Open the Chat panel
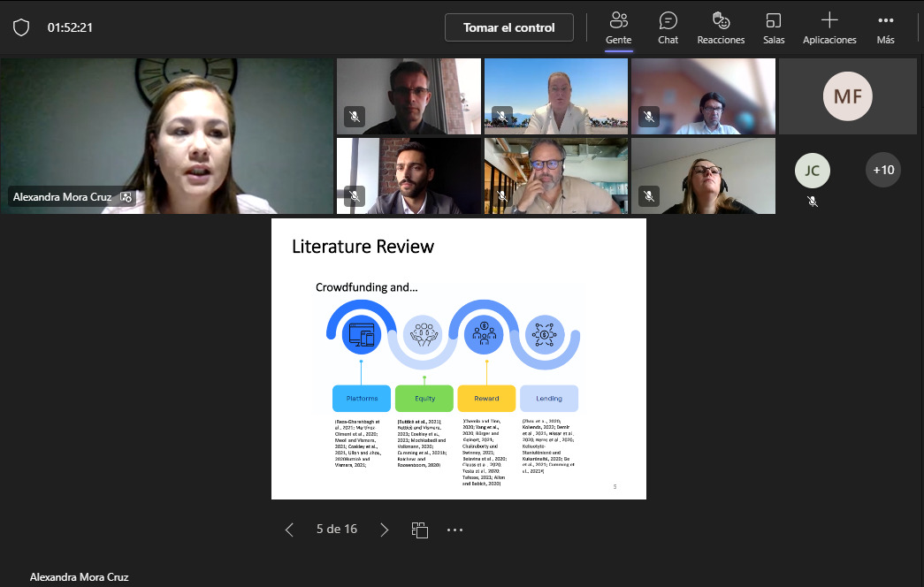 (668, 28)
